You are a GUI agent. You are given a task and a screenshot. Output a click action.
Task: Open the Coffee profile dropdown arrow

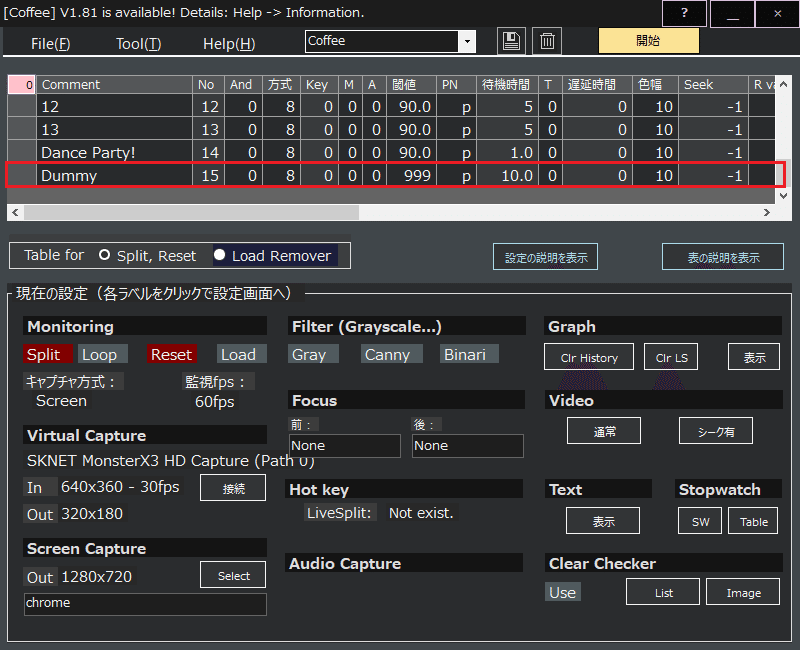[x=467, y=42]
